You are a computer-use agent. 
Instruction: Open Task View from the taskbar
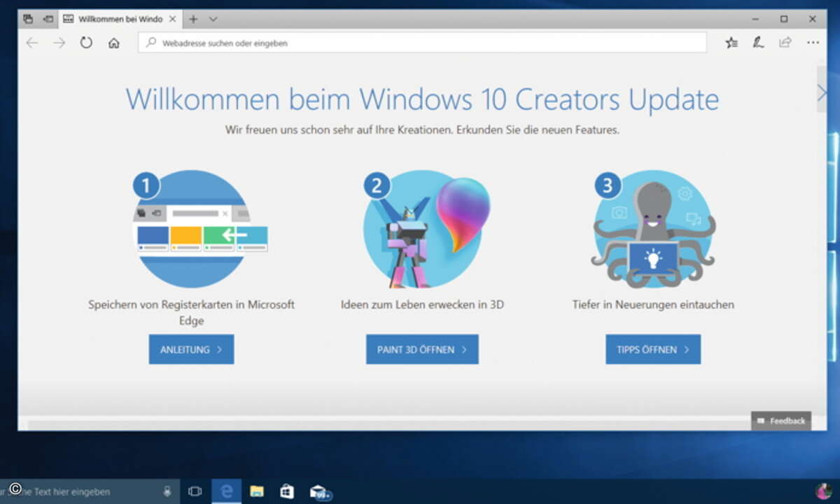(x=195, y=491)
